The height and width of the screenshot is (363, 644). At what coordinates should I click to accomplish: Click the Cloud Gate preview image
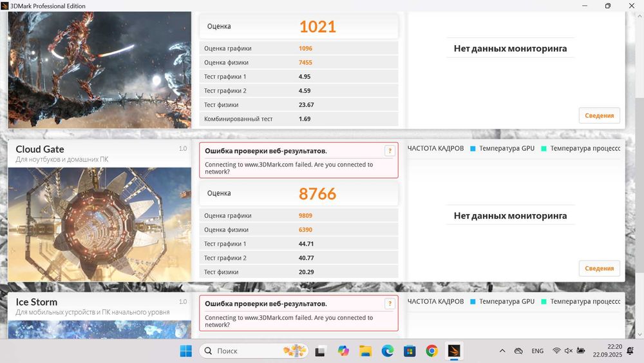click(99, 224)
